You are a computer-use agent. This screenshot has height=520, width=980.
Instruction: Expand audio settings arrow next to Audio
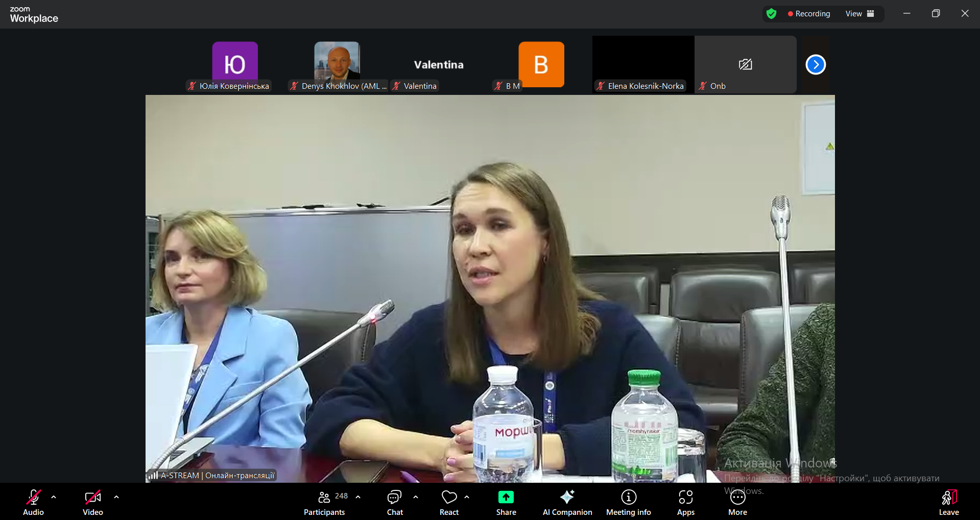[x=54, y=497]
